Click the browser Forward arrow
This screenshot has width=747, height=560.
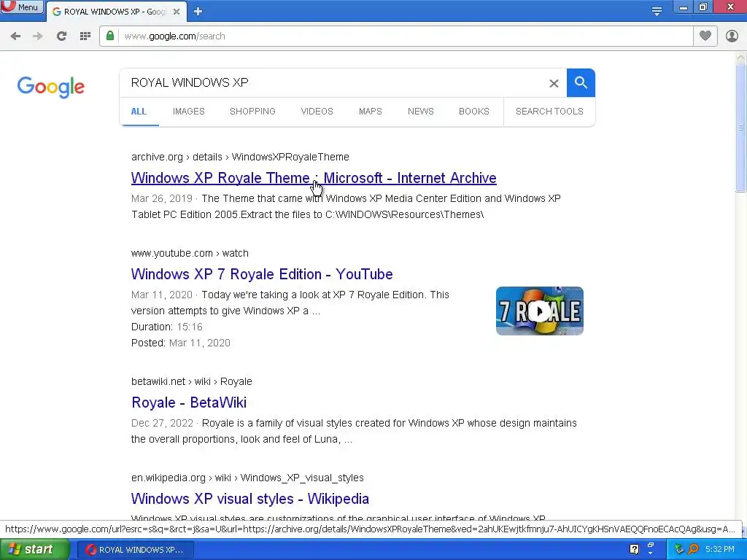(x=38, y=36)
